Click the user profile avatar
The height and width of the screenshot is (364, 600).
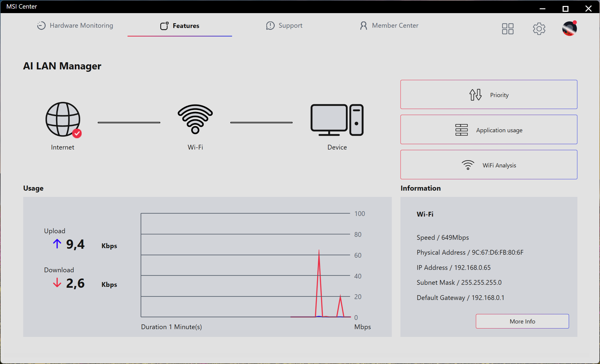(x=569, y=29)
